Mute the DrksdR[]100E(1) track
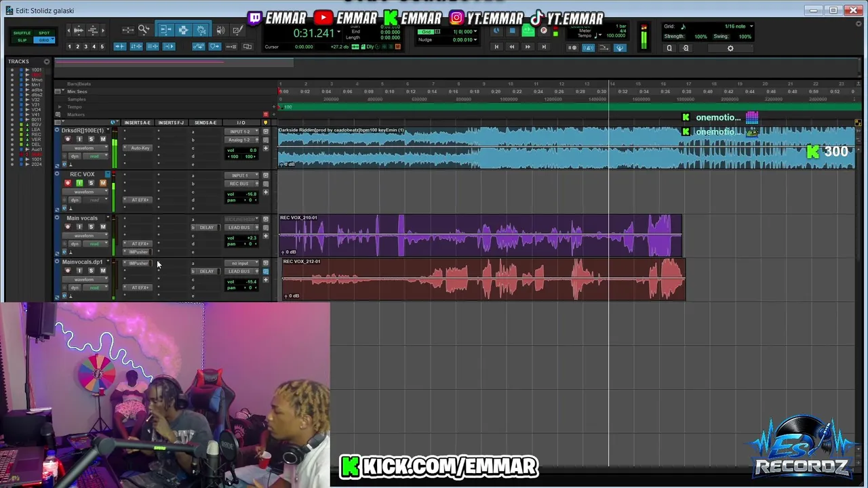 click(103, 139)
